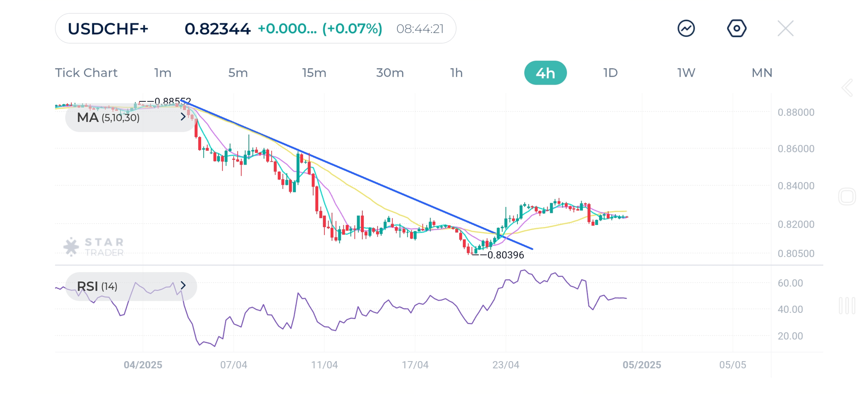868x394 pixels.
Task: Toggle the active 4h timeframe pill
Action: 545,73
